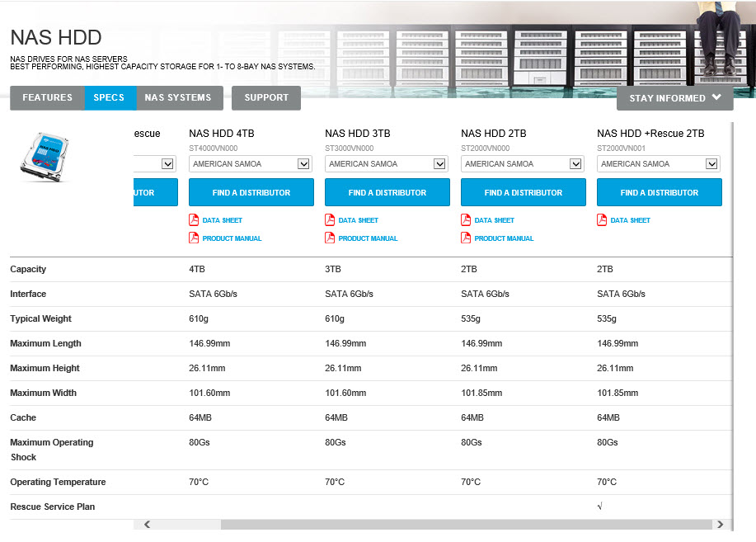This screenshot has height=542, width=756.
Task: Click the Interface row label
Action: tap(28, 294)
